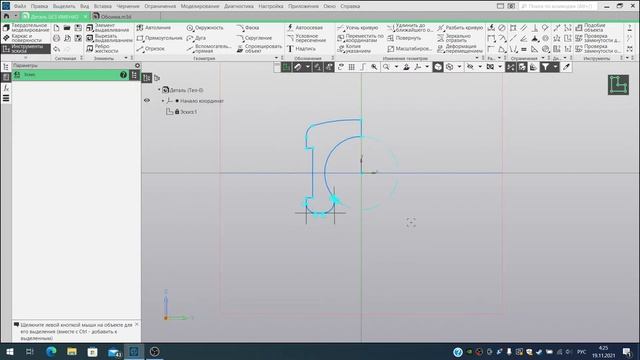The height and width of the screenshot is (360, 640).
Task: Select Эскиз:1 in the model tree
Action: [188, 111]
